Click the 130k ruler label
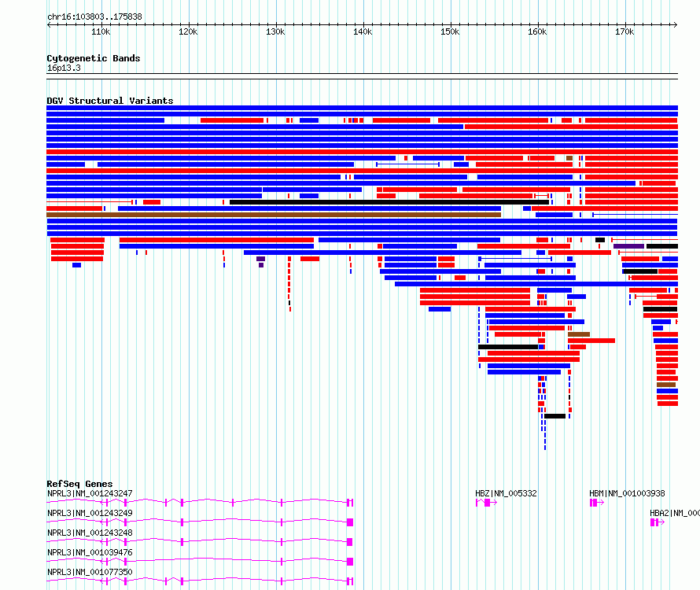 click(275, 31)
